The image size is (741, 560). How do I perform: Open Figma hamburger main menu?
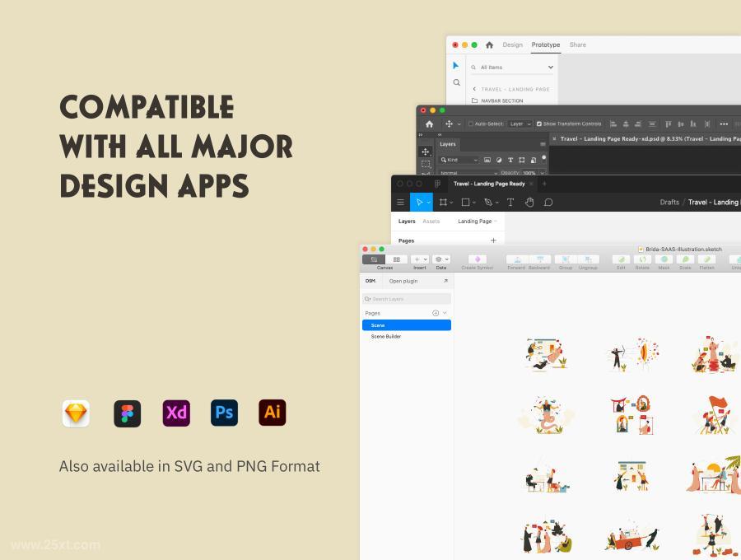tap(400, 203)
